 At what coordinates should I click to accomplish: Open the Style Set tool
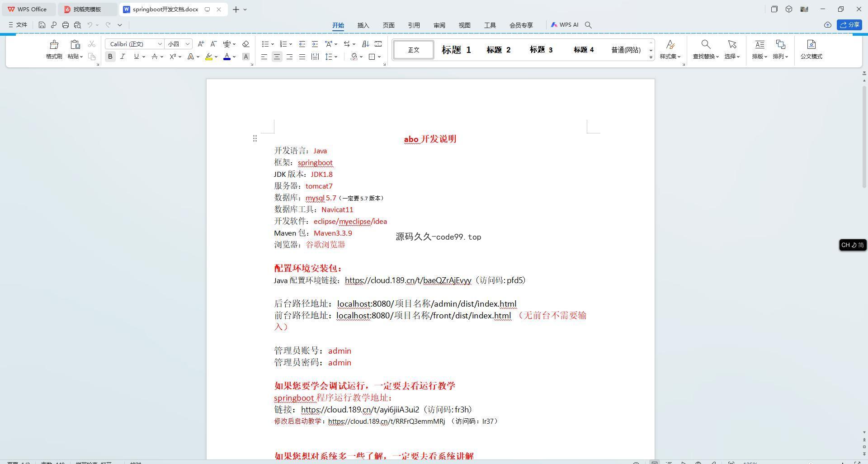(x=670, y=49)
